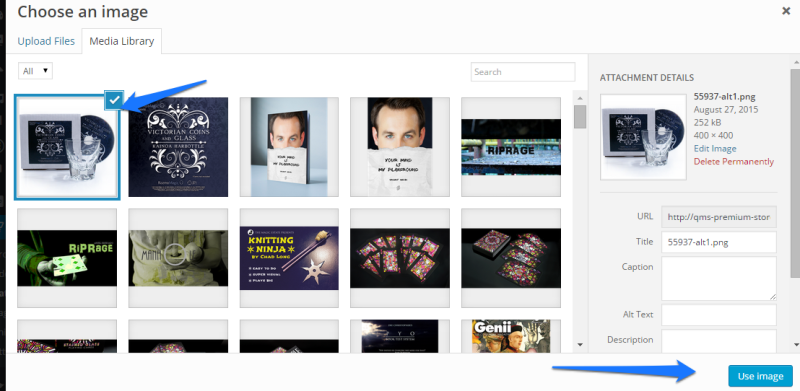Viewport: 800px width, 391px height.
Task: Select the Media Library tab
Action: pyautogui.click(x=121, y=41)
